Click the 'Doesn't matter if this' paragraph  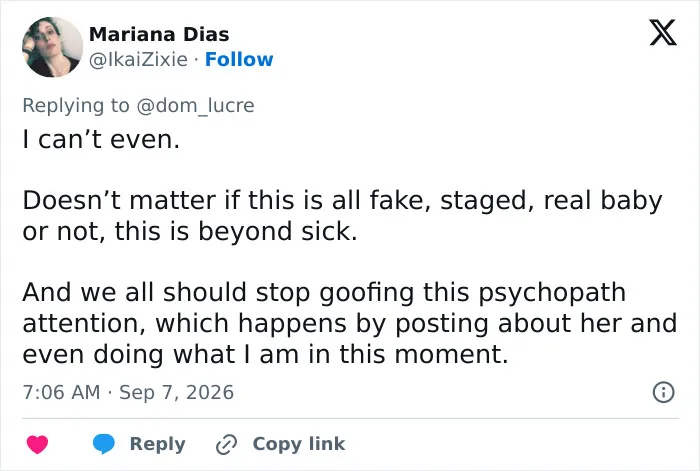[x=342, y=216]
